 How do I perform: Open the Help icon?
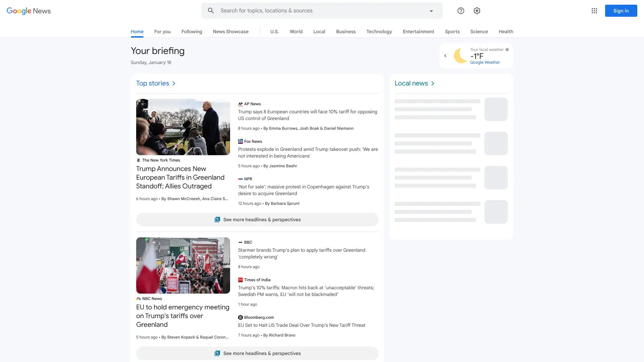pos(461,11)
